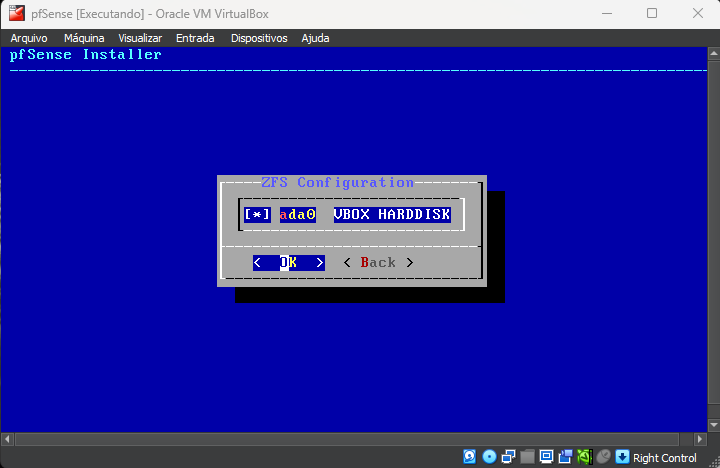Select the OK button in ZFS Configuration
This screenshot has height=468, width=720.
[x=289, y=263]
